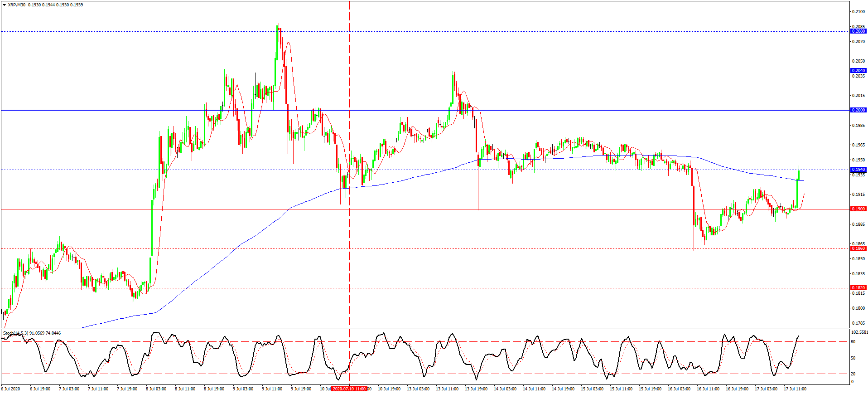Click the 20 level on stochastic scale

(x=854, y=374)
